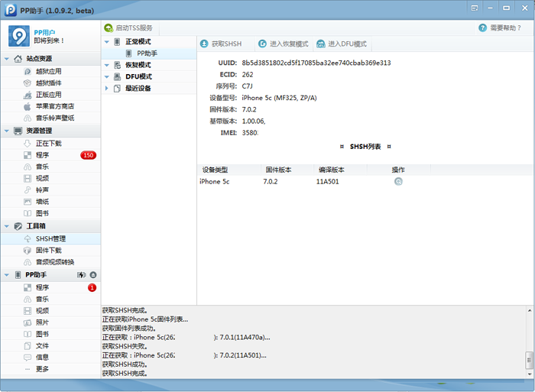This screenshot has width=535, height=392.
Task: Click the magnifier icon in the iPhone 5c SHSH row
Action: pyautogui.click(x=398, y=182)
